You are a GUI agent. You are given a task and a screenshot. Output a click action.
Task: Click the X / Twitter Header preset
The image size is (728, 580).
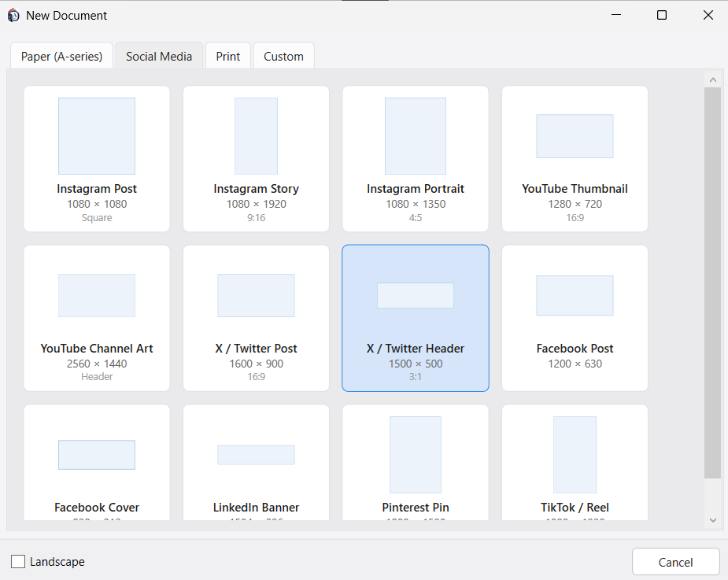tap(416, 318)
